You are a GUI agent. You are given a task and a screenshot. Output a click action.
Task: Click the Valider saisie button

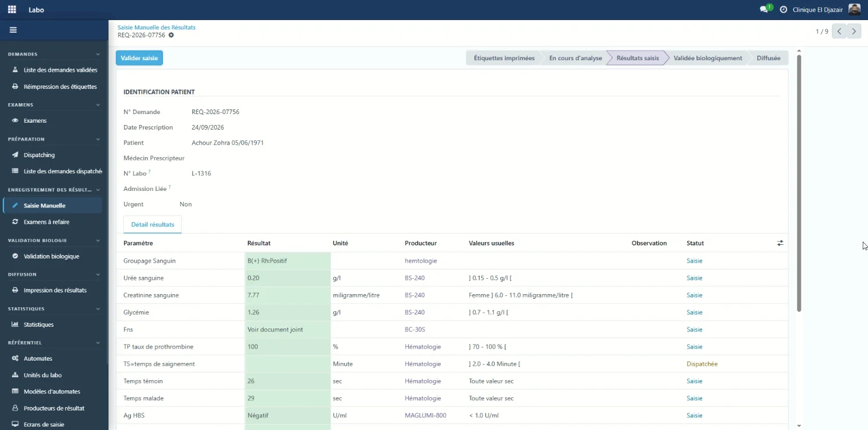coord(139,58)
